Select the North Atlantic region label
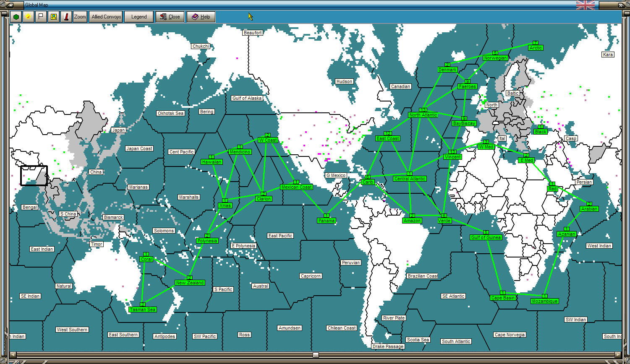Image resolution: width=630 pixels, height=364 pixels. pos(423,114)
